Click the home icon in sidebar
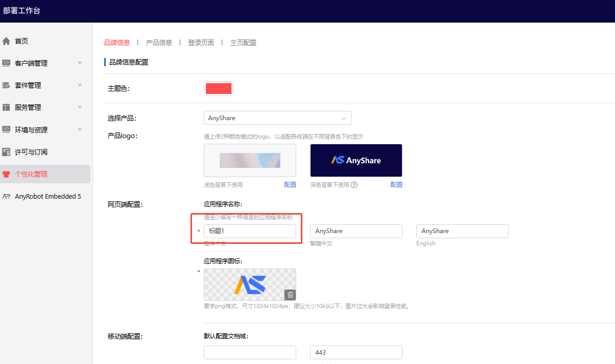 pos(7,41)
